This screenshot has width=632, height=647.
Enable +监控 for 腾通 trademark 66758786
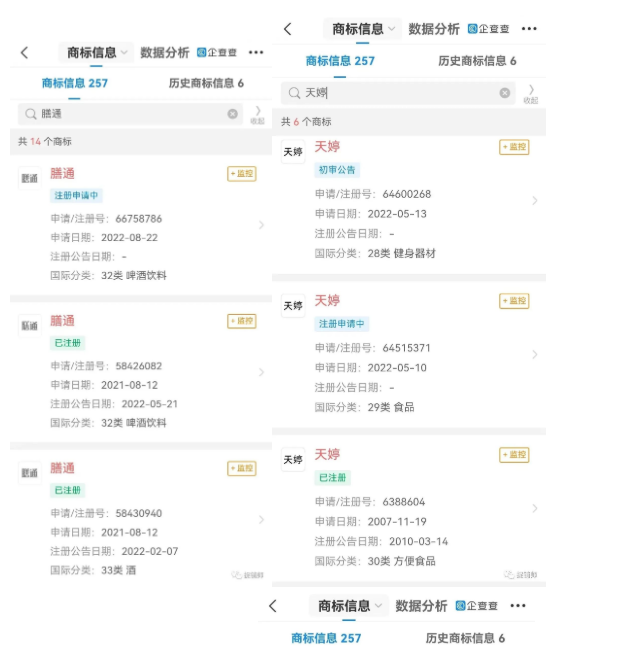[241, 174]
